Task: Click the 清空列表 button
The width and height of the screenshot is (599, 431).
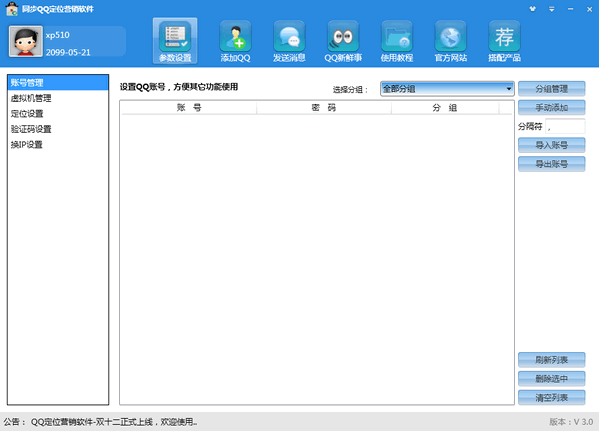Action: [551, 398]
